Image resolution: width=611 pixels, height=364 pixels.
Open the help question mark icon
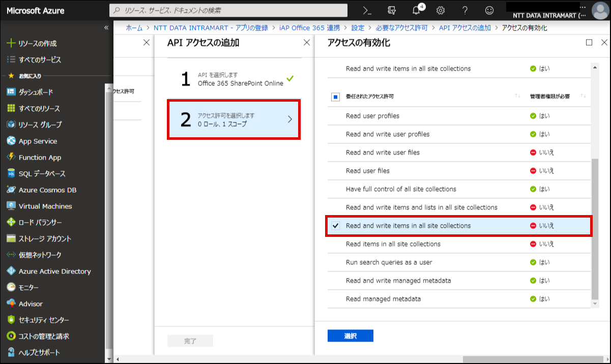(x=465, y=10)
